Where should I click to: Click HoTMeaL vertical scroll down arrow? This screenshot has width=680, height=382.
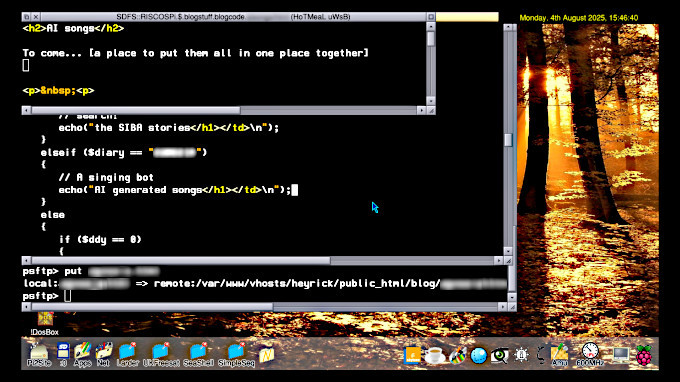pyautogui.click(x=431, y=101)
